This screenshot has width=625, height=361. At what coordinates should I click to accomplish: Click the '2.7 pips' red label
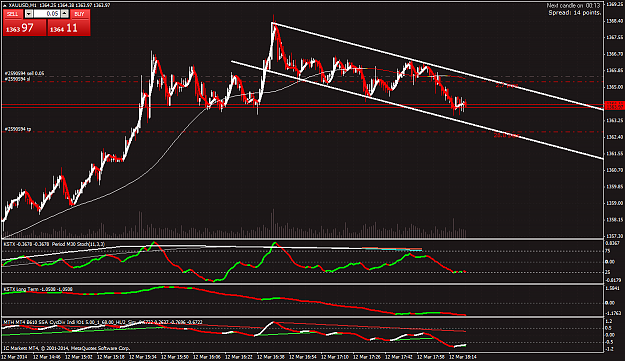(x=507, y=85)
